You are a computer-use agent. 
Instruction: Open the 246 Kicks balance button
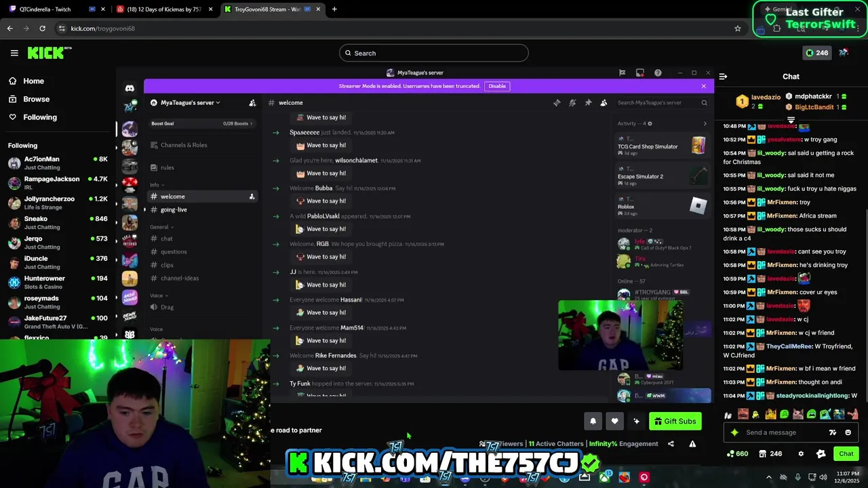pyautogui.click(x=816, y=53)
